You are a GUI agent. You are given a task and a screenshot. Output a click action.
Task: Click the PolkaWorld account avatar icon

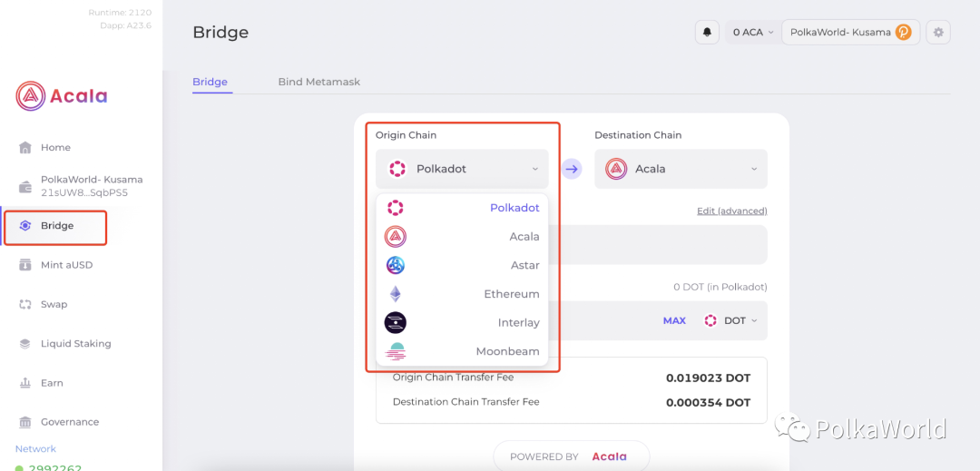[x=903, y=33]
